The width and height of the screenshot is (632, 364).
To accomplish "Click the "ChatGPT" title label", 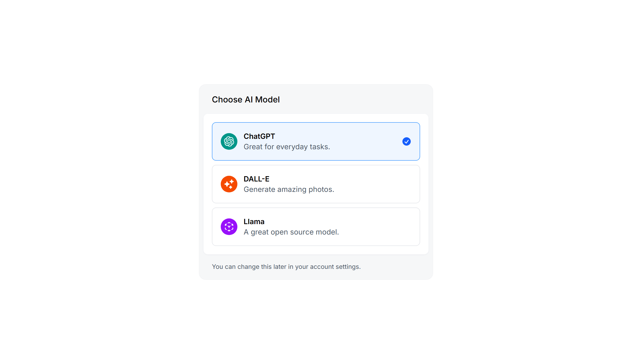I will click(x=259, y=136).
